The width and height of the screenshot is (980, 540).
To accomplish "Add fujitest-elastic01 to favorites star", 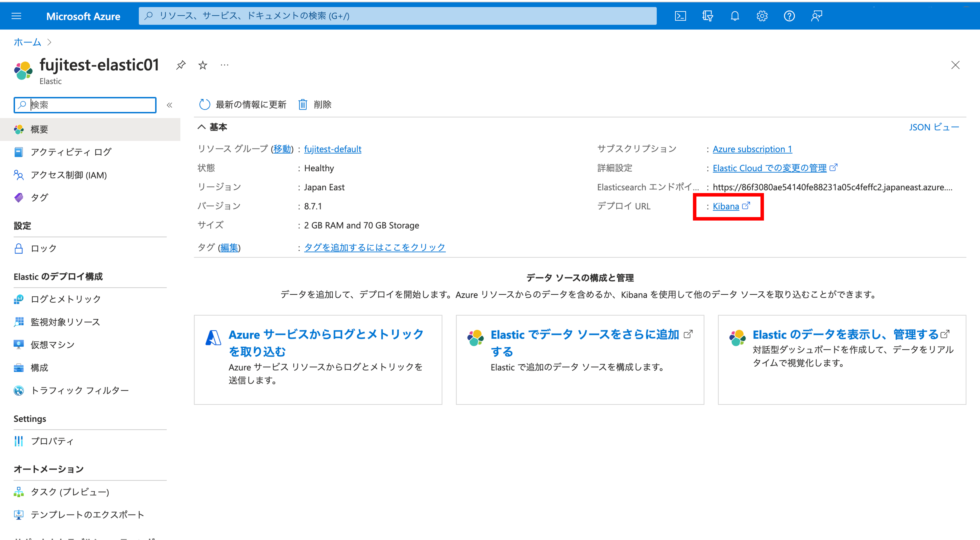I will (203, 65).
